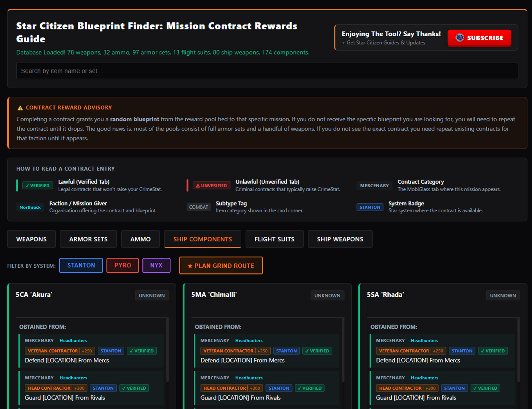Click Akura's Veteran Contractor +250 badge

pos(60,351)
